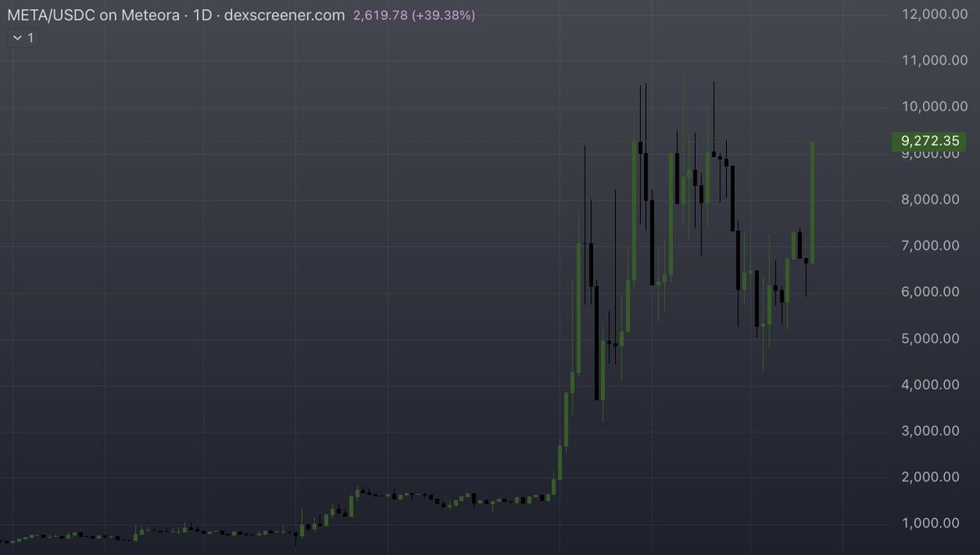Click the 2,619.78 (+39.38%) change value
Viewport: 980px width, 555px height.
pos(414,16)
